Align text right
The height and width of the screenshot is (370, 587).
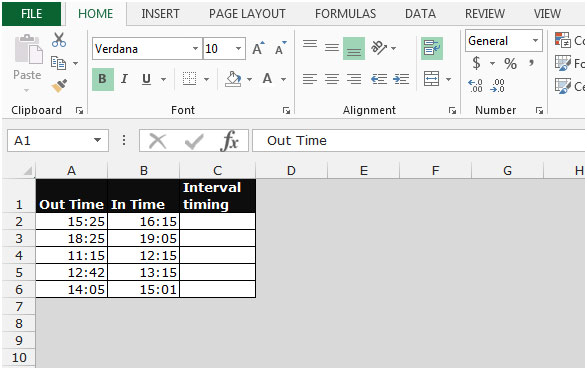pyautogui.click(x=354, y=79)
